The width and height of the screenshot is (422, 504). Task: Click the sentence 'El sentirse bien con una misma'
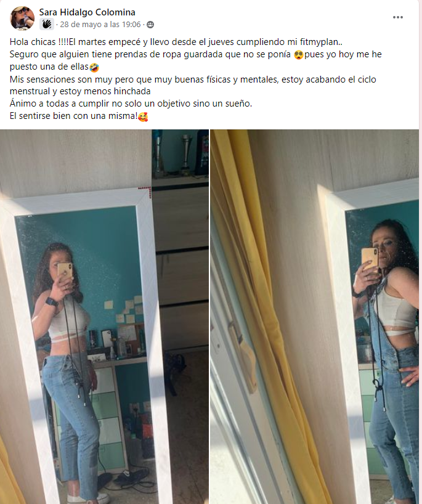pyautogui.click(x=74, y=116)
